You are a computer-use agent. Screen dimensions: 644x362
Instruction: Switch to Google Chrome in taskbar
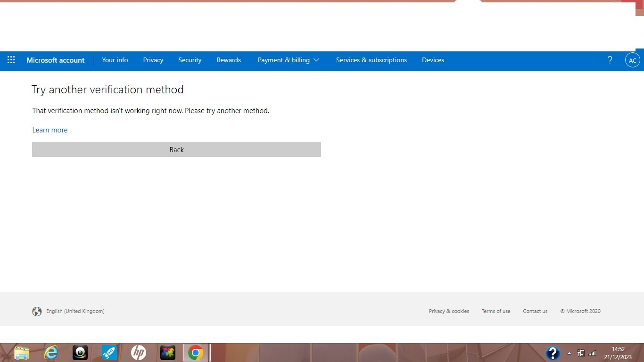point(196,353)
